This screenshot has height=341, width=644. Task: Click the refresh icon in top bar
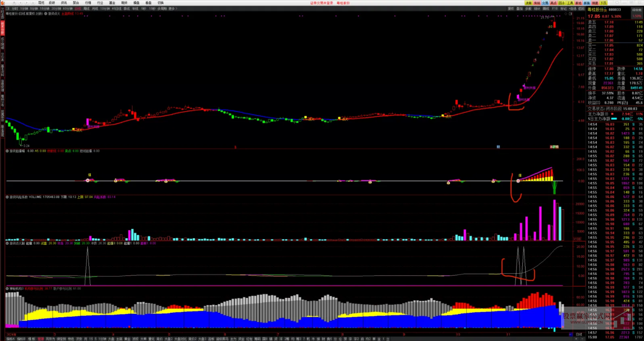[x=33, y=3]
